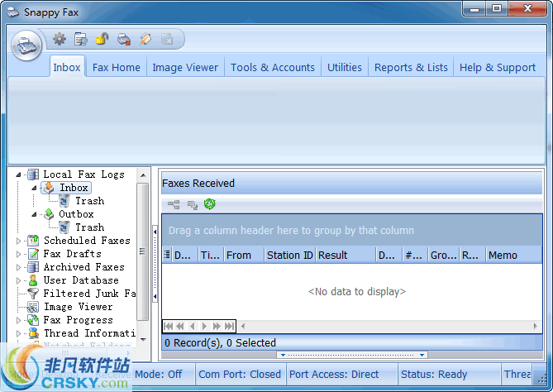The image size is (553, 392).
Task: Click the green refresh icon
Action: coord(210,204)
